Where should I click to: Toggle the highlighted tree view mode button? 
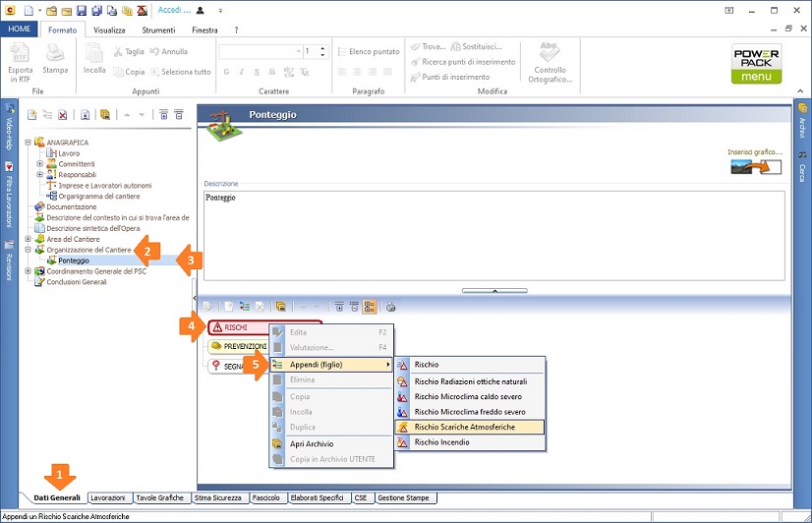tap(370, 307)
